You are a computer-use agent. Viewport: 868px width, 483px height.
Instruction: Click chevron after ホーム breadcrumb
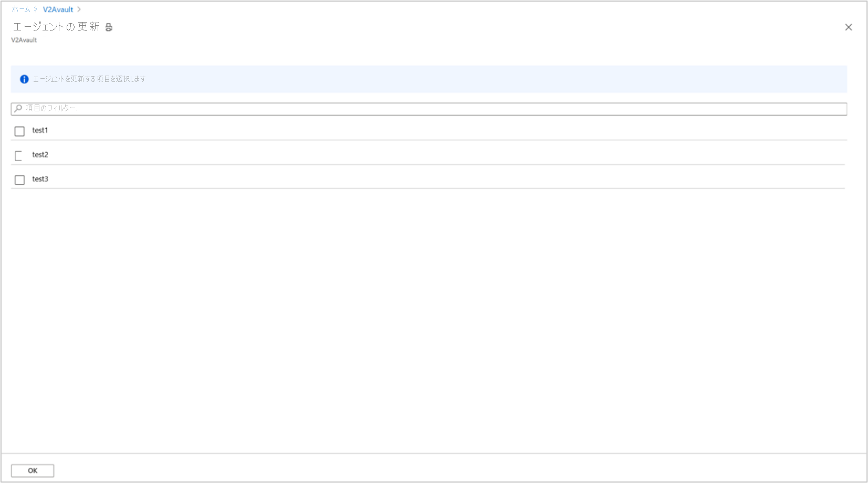pyautogui.click(x=36, y=9)
